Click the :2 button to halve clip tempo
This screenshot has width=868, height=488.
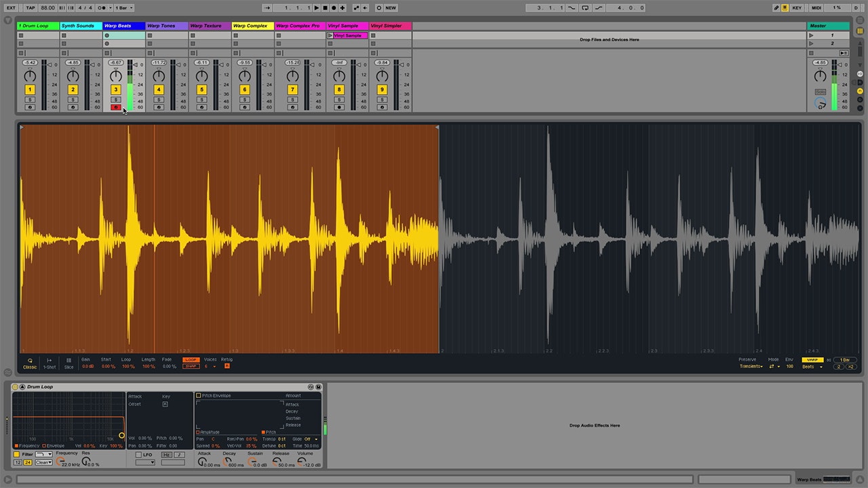(838, 366)
